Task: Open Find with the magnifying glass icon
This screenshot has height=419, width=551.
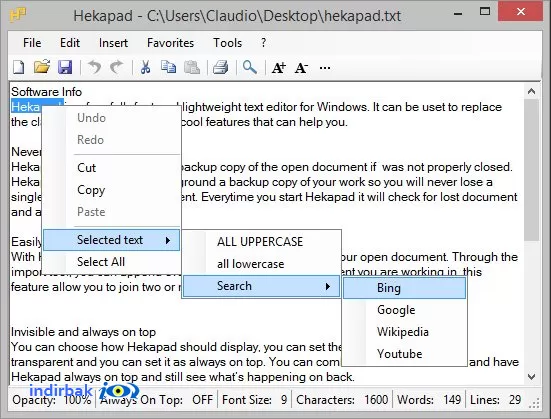Action: pyautogui.click(x=249, y=67)
